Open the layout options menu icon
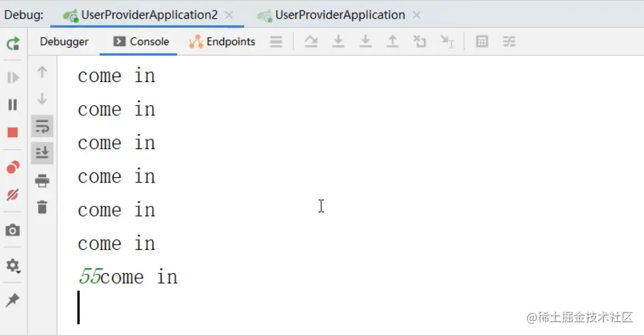 point(276,41)
